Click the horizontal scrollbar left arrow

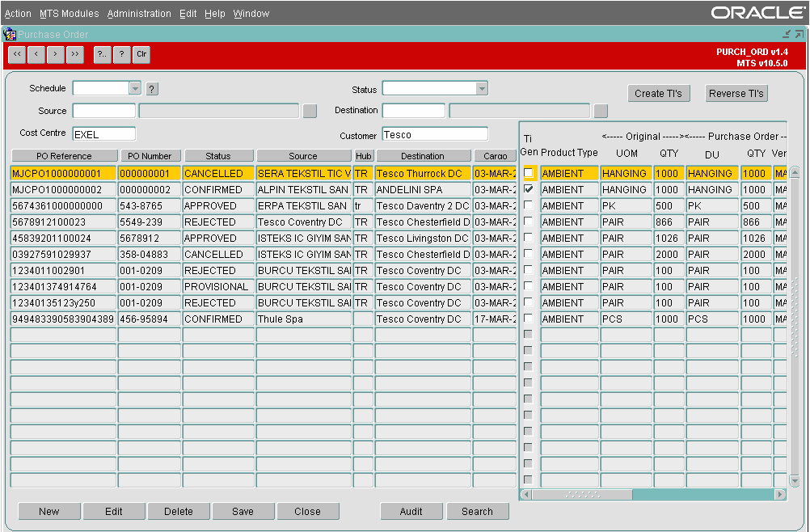coord(526,494)
